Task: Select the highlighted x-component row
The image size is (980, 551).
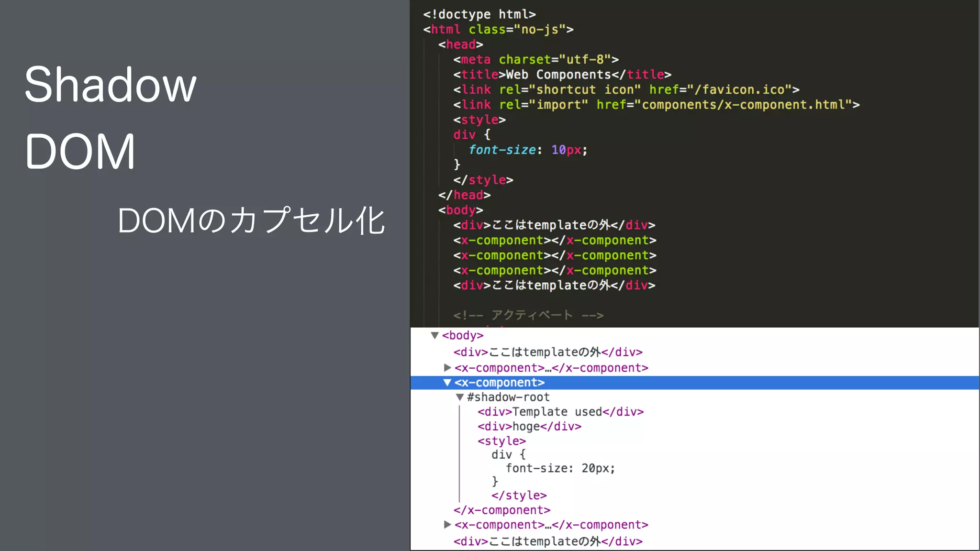Action: [500, 383]
